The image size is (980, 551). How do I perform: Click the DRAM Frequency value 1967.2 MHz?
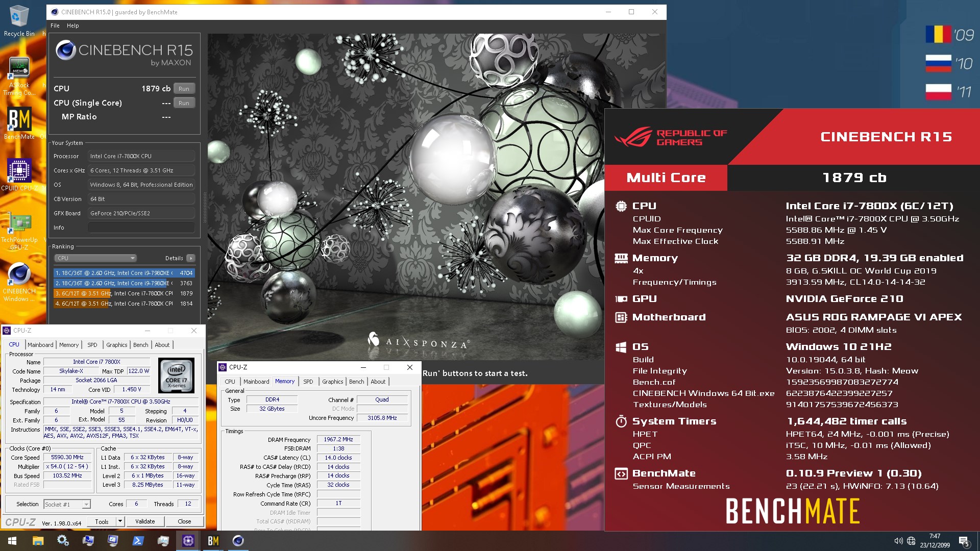coord(338,439)
